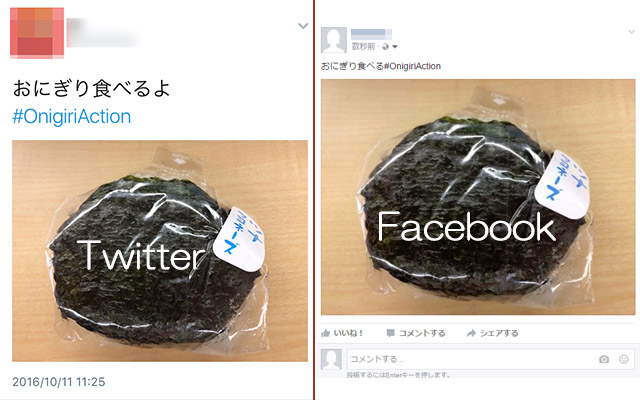The height and width of the screenshot is (400, 640).
Task: Click the コメントする comment button
Action: coord(416,333)
